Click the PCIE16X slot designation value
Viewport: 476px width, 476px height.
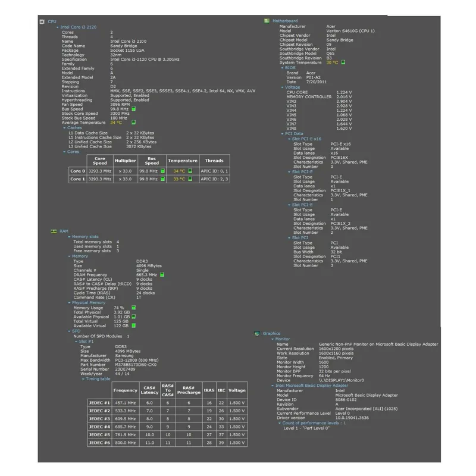coord(339,158)
